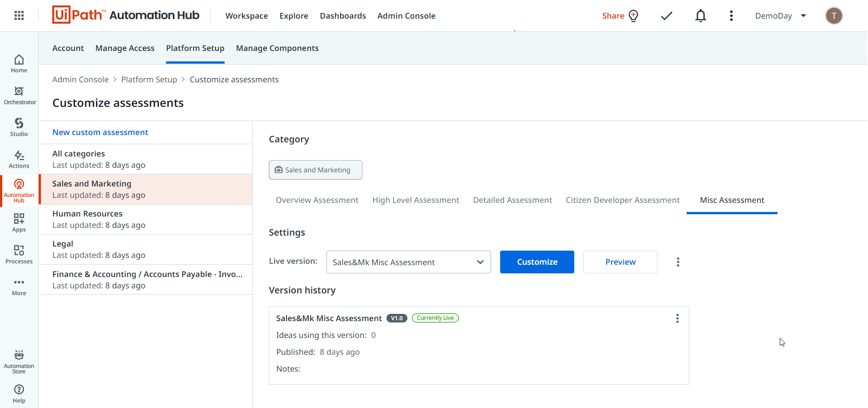868x408 pixels.
Task: Click the Sales and Marketing category chip
Action: coord(316,170)
